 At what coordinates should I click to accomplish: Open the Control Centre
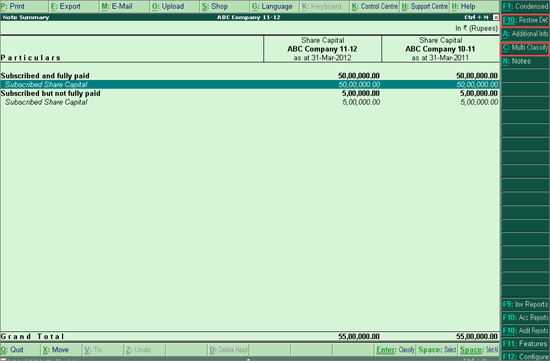point(375,6)
